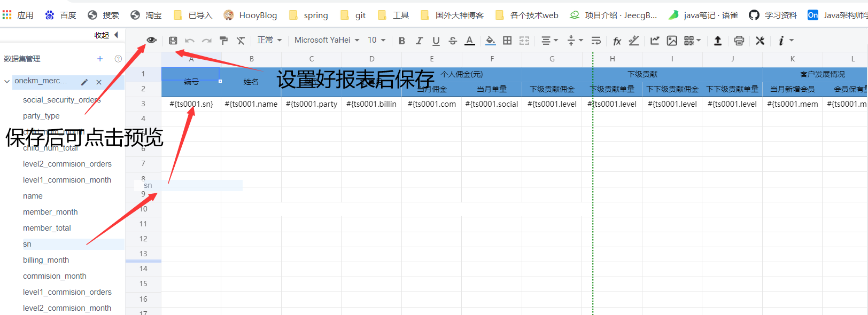Viewport: 868px width, 315px height.
Task: Open the font color picker
Action: coord(470,41)
